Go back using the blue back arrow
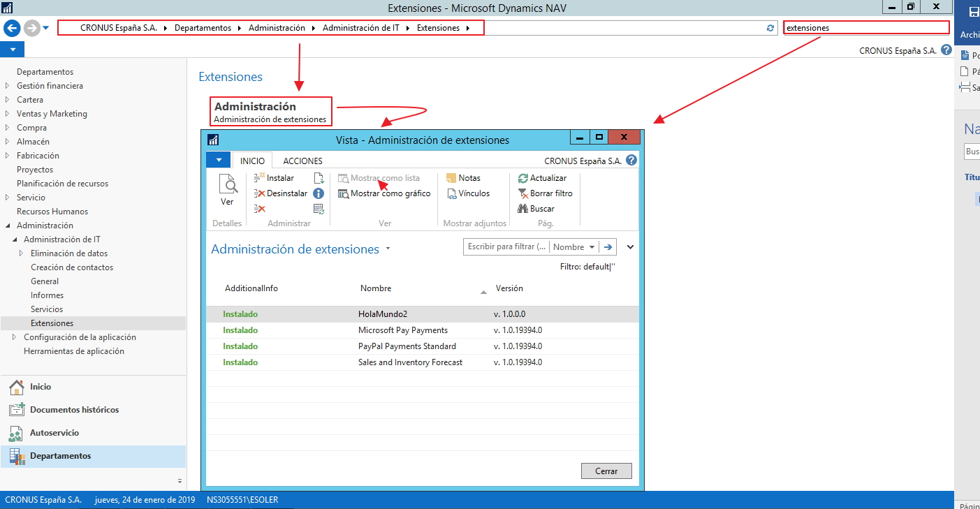Viewport: 980px width, 509px height. pos(11,28)
